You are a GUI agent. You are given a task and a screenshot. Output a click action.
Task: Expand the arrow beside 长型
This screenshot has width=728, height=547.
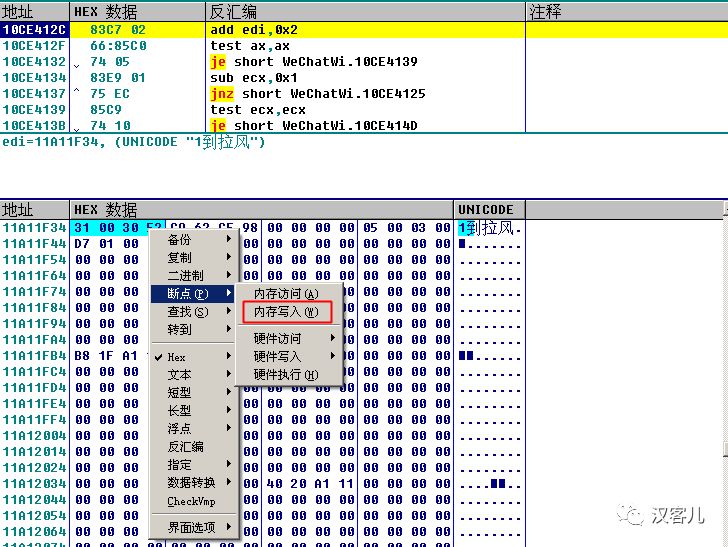pos(229,410)
